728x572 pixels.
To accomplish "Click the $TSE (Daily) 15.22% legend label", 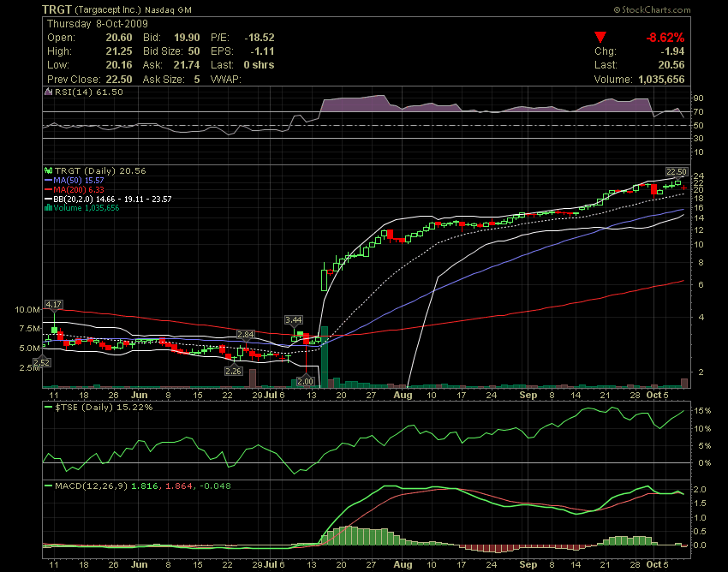I will pos(104,408).
